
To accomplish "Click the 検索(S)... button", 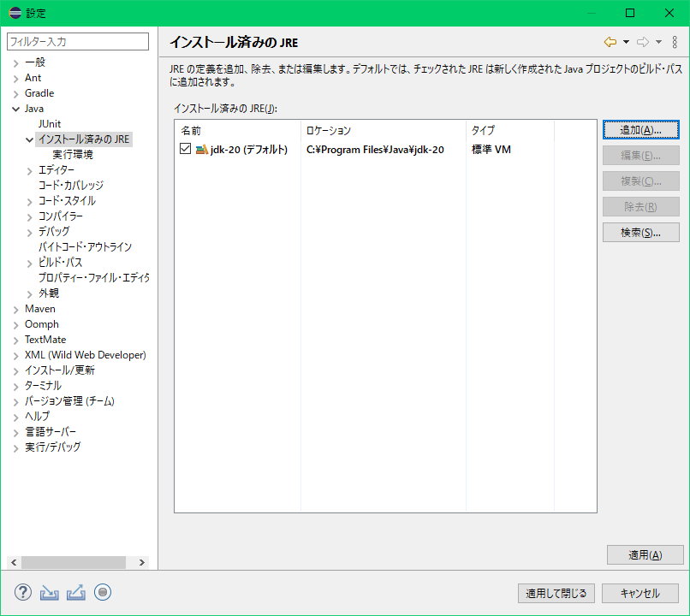I will click(x=640, y=233).
